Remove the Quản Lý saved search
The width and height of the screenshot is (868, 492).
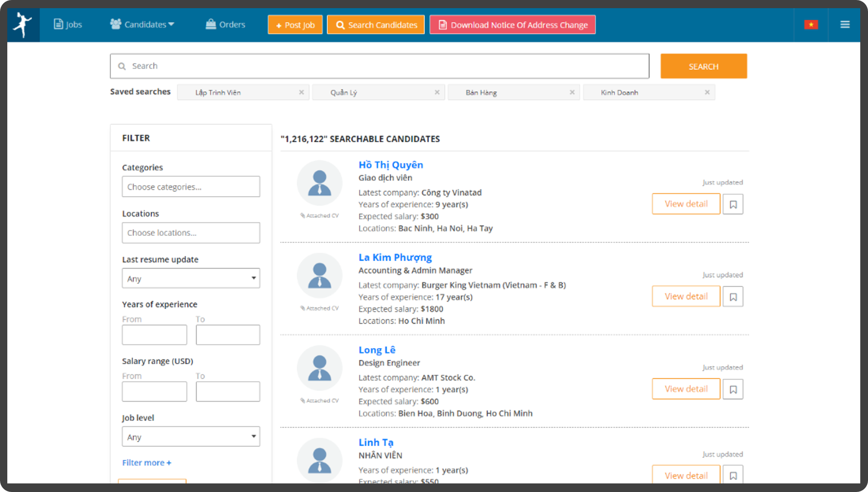click(x=437, y=92)
